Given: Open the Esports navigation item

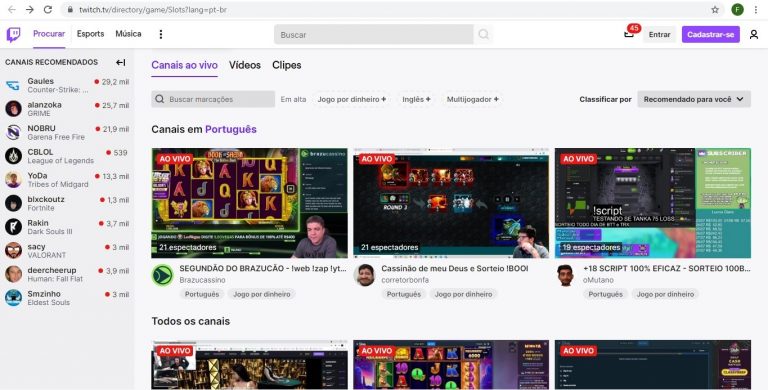Looking at the screenshot, I should click(90, 34).
